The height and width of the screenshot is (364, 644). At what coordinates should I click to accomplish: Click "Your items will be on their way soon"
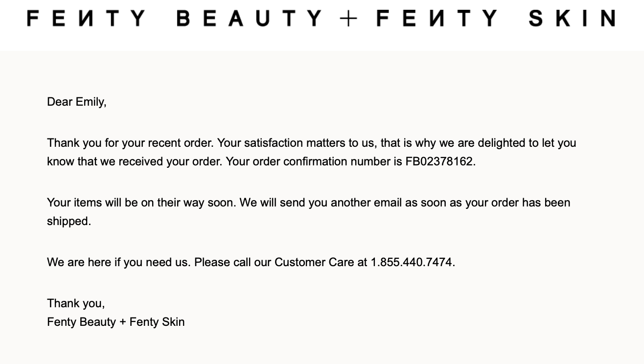point(141,203)
